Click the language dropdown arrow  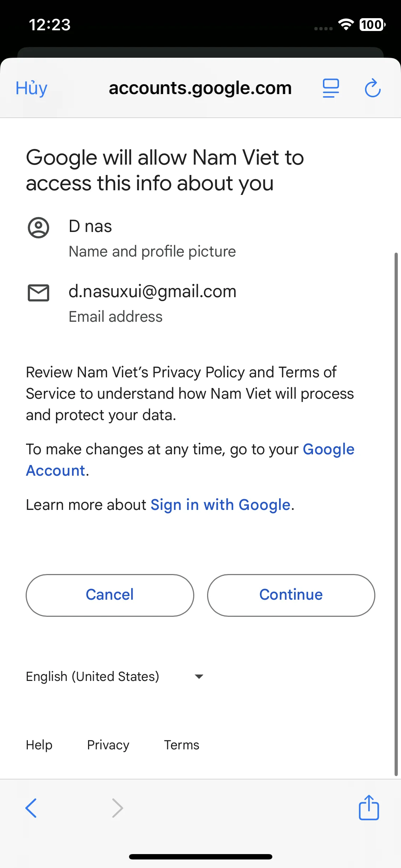pos(199,676)
